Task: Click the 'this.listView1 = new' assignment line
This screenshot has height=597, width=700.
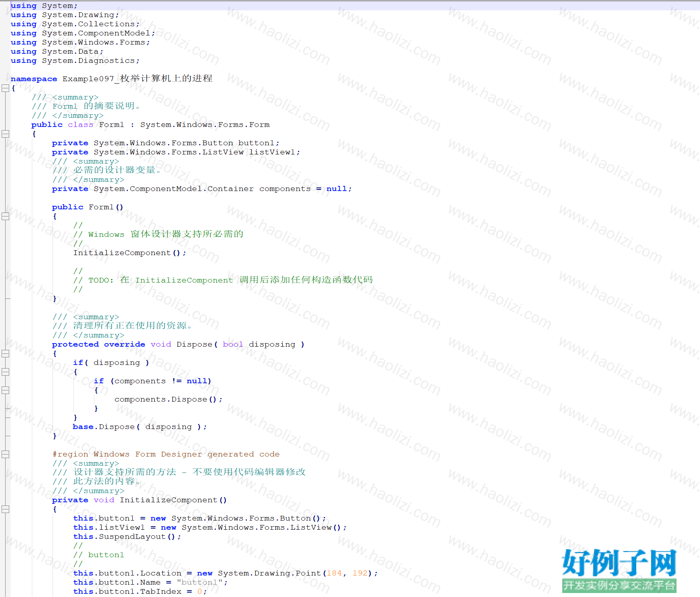Action: click(210, 527)
